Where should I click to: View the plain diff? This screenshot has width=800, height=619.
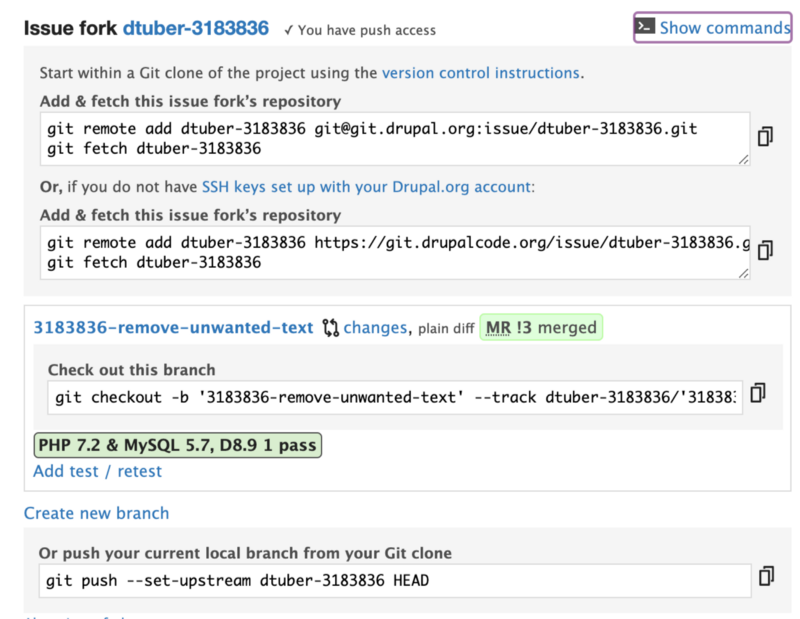tap(445, 328)
